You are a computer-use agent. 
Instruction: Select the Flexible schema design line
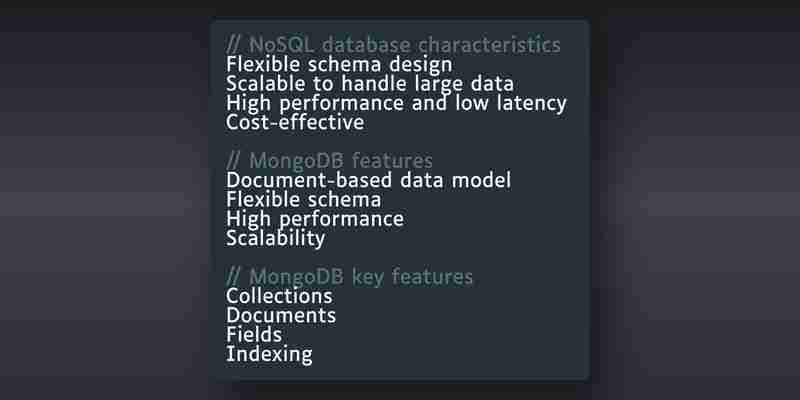pyautogui.click(x=339, y=64)
